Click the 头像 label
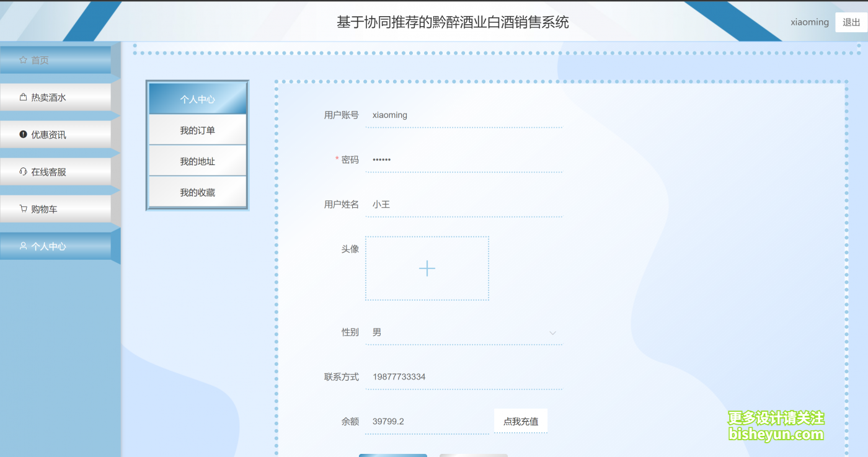 (x=350, y=249)
